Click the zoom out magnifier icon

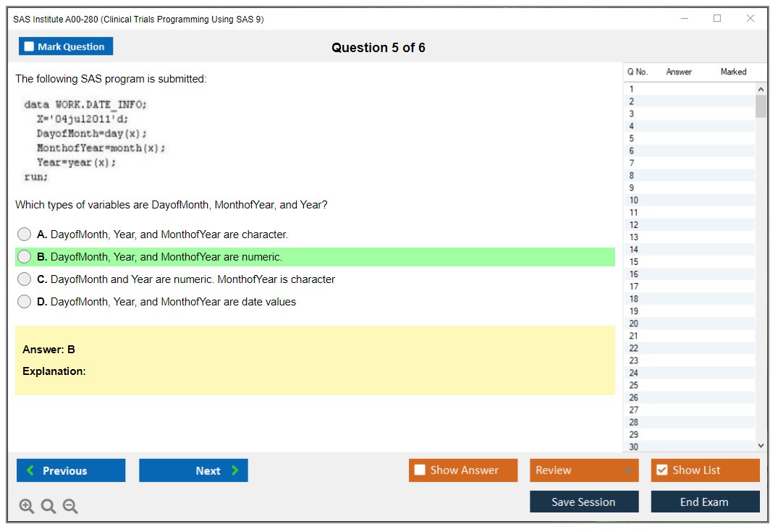click(x=70, y=507)
